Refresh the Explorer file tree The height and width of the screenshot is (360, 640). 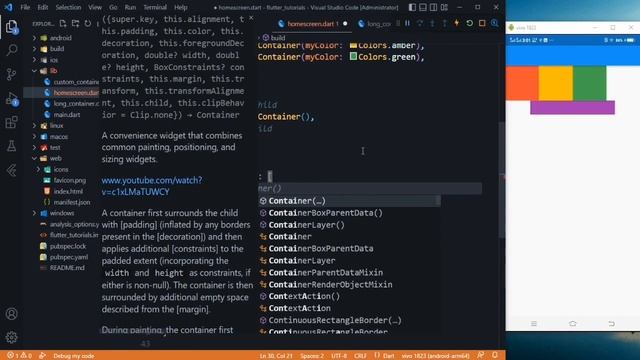pos(88,24)
